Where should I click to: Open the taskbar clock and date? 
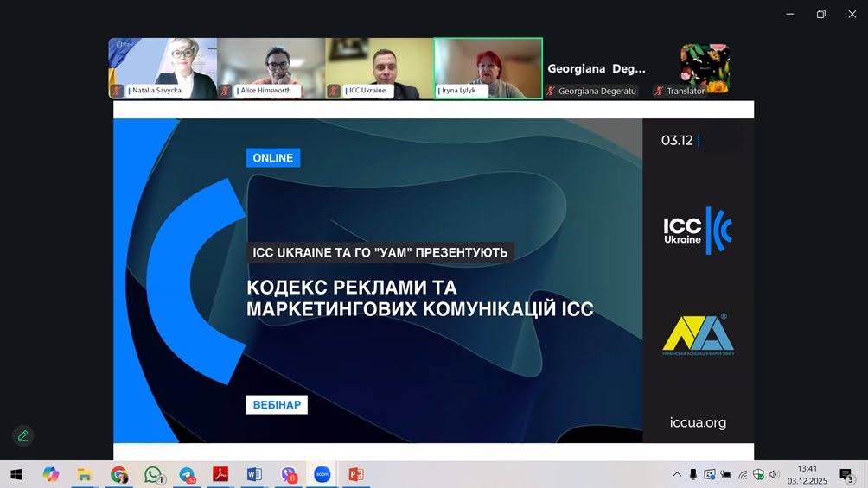coord(807,475)
